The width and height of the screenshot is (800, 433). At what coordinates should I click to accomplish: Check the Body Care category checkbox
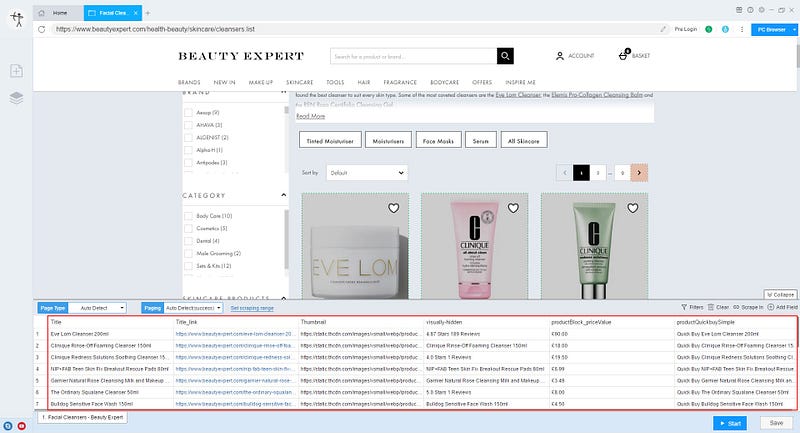pyautogui.click(x=188, y=216)
